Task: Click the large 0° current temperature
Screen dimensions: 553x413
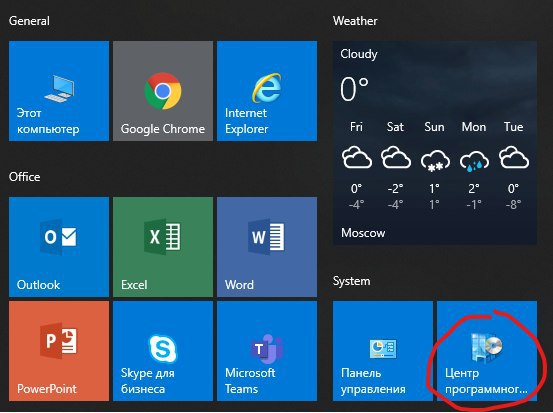Action: (354, 89)
